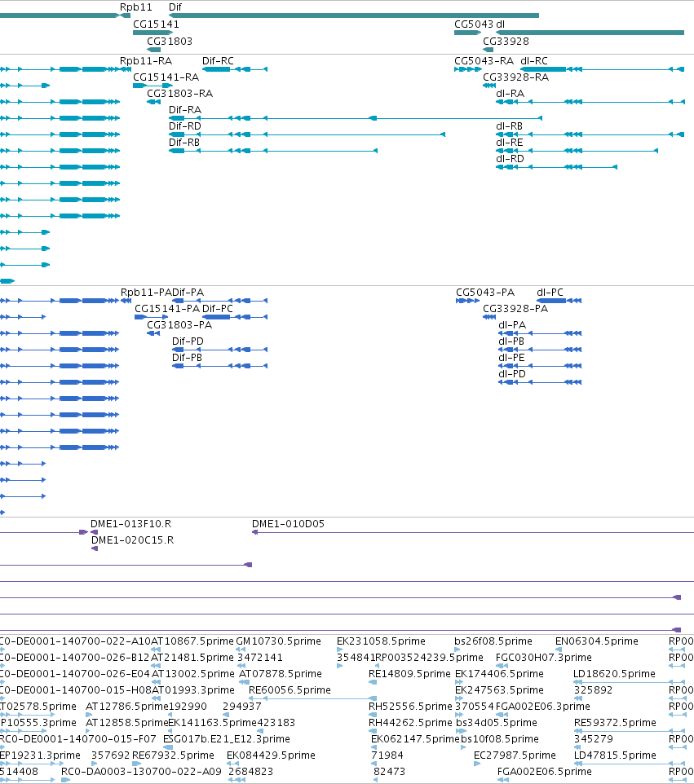The height and width of the screenshot is (784, 694).
Task: Click the dl-PA protein label
Action: pos(512,325)
